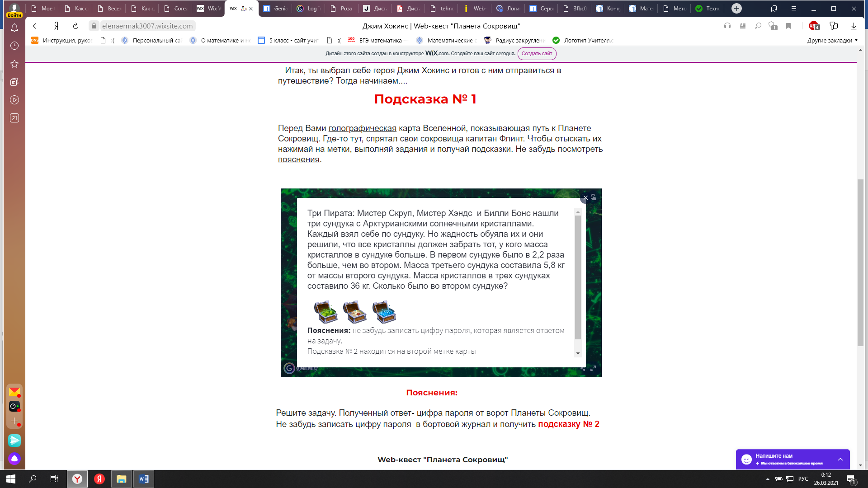The image size is (868, 488).
Task: Open the downloads arrow icon
Action: (854, 26)
